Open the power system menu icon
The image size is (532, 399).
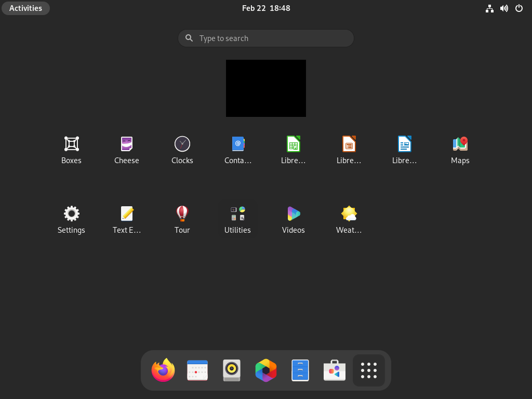point(519,8)
